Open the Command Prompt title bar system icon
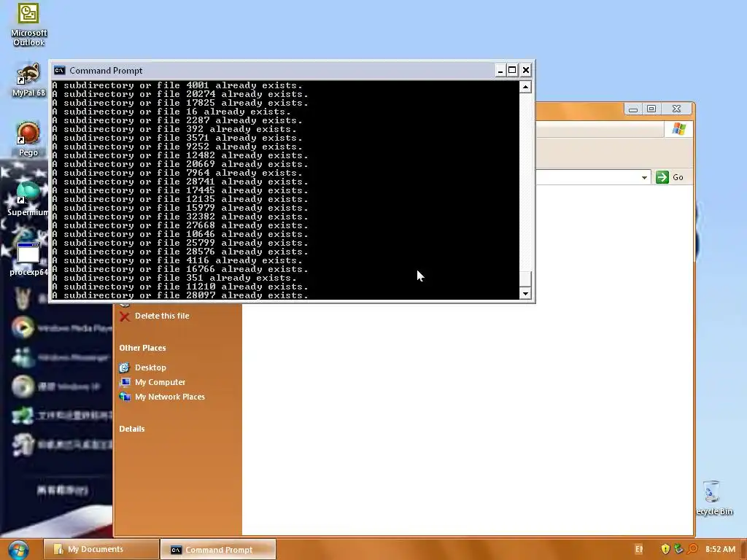Screen dimensions: 747x560 tap(59, 71)
